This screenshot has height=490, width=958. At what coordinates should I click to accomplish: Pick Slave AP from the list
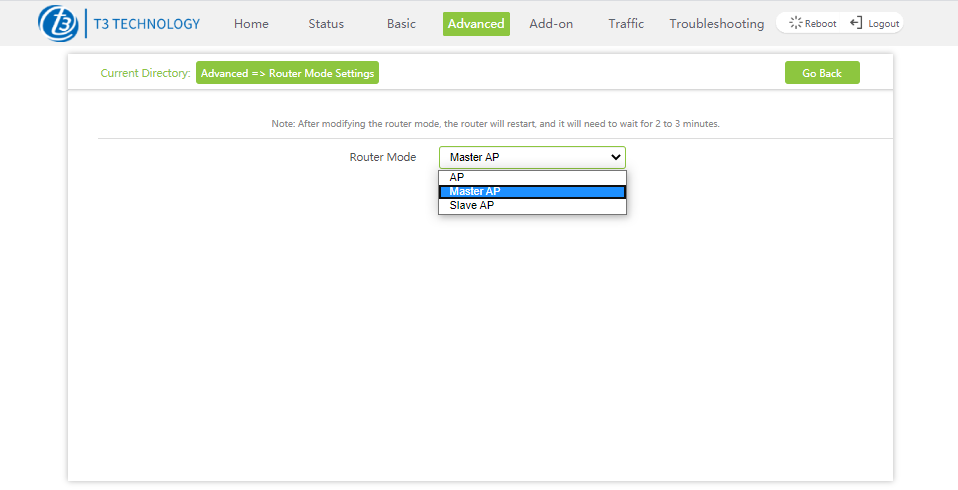click(532, 205)
